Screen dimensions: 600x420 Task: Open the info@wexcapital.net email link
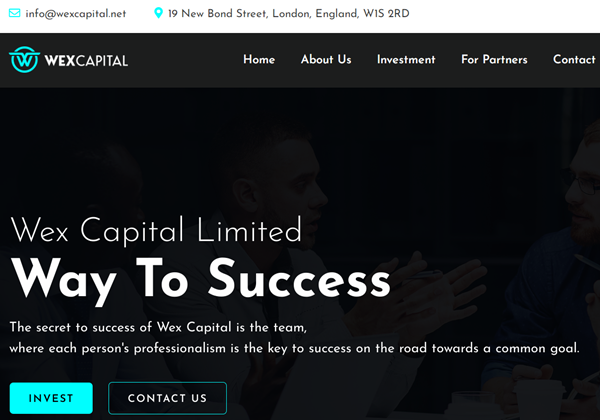click(x=75, y=13)
